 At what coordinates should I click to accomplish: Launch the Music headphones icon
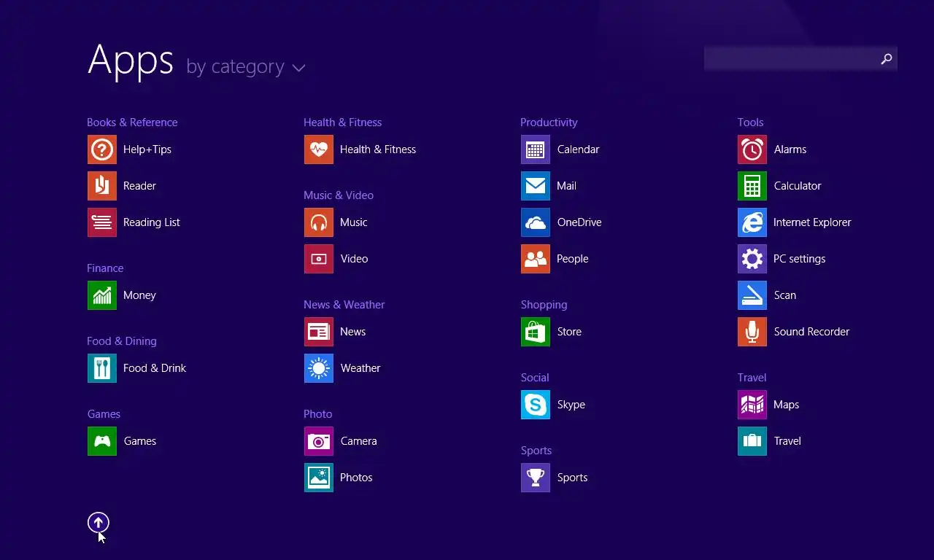click(319, 222)
